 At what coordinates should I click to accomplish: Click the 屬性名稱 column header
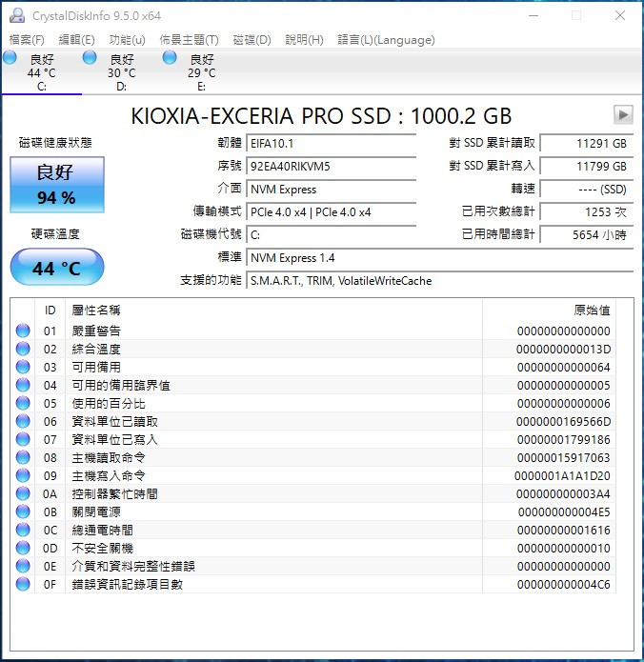pyautogui.click(x=273, y=311)
